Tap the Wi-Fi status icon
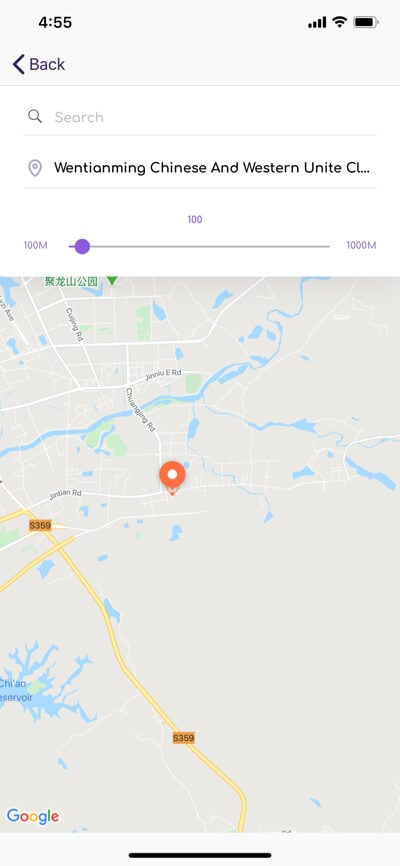The height and width of the screenshot is (866, 400). [x=339, y=23]
